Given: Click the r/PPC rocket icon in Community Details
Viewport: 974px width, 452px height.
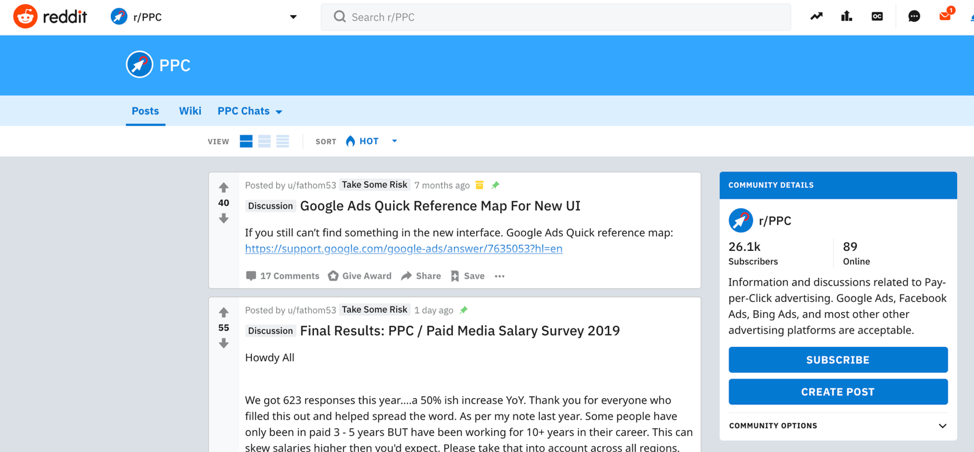Looking at the screenshot, I should click(x=740, y=220).
